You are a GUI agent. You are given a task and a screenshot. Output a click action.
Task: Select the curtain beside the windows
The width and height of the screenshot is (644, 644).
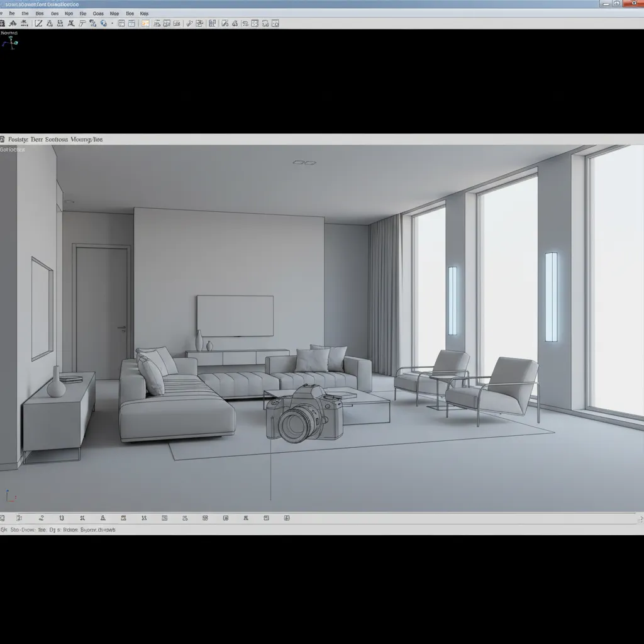click(x=384, y=296)
